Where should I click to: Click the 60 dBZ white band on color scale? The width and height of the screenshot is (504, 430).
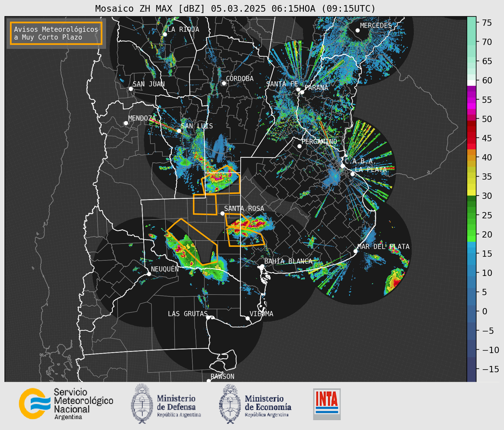pos(471,82)
